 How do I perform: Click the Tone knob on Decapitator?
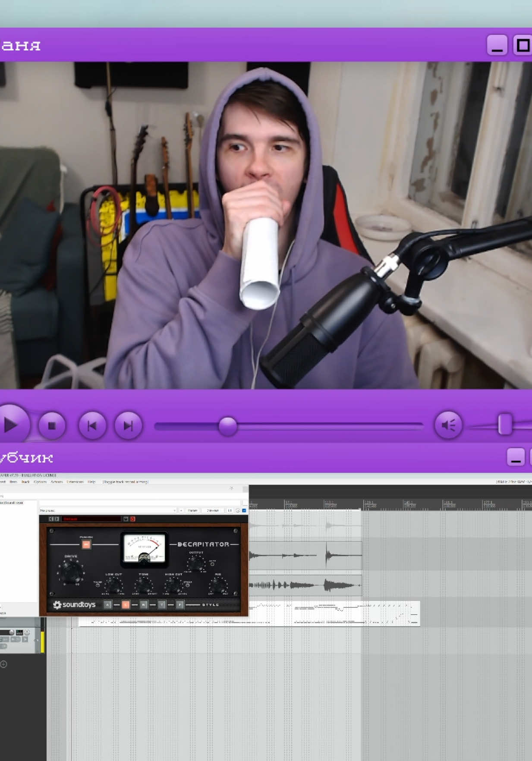click(143, 585)
